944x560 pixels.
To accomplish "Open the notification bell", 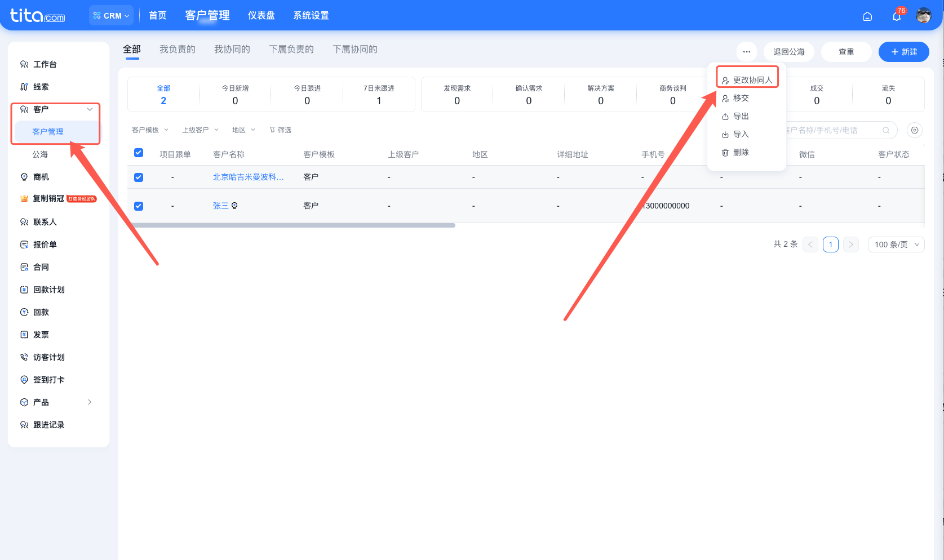I will coord(897,16).
